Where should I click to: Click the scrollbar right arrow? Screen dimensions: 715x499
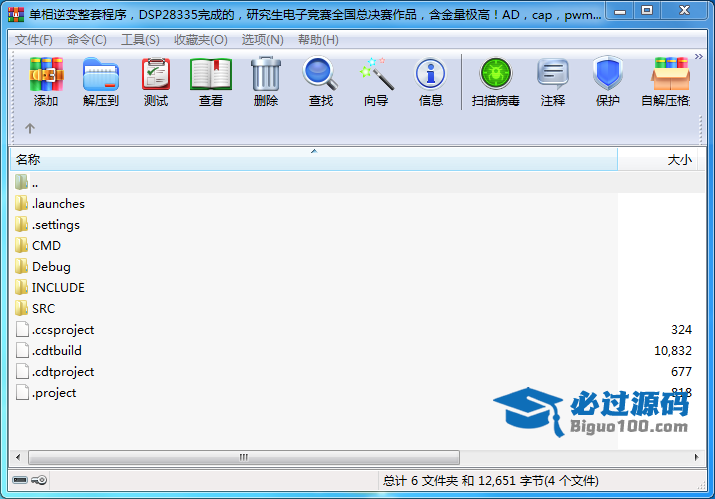[696, 457]
